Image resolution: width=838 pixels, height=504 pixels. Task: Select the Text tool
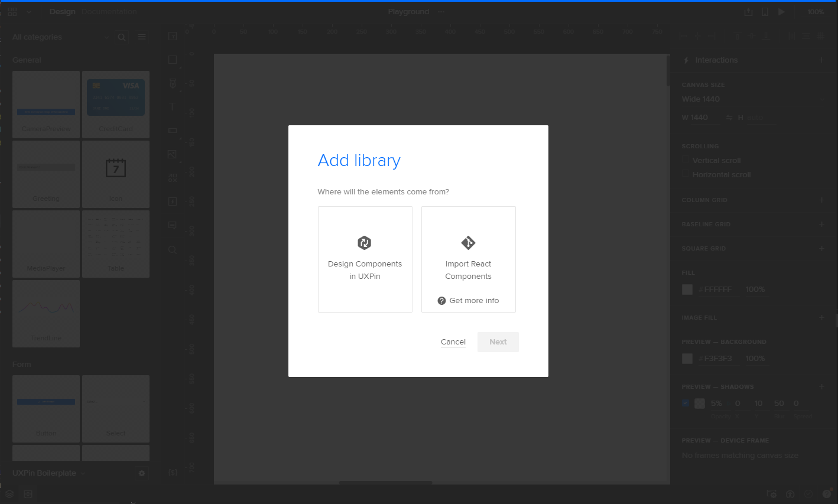click(173, 107)
